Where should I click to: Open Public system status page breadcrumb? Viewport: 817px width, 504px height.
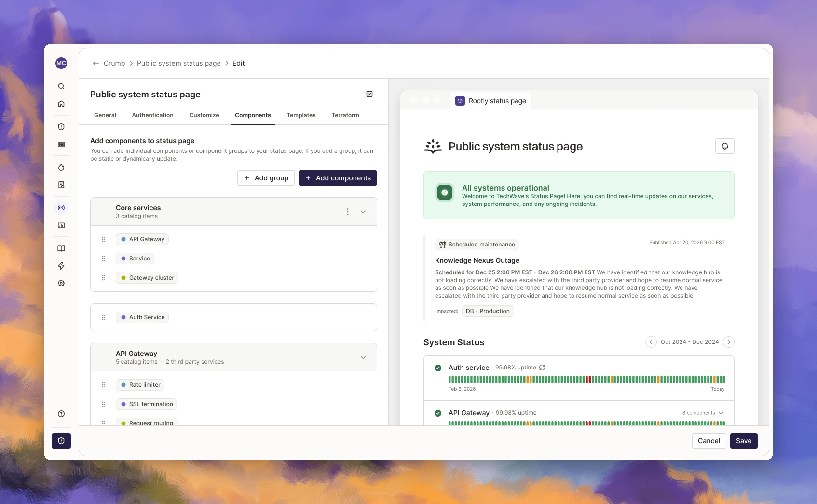tap(179, 63)
